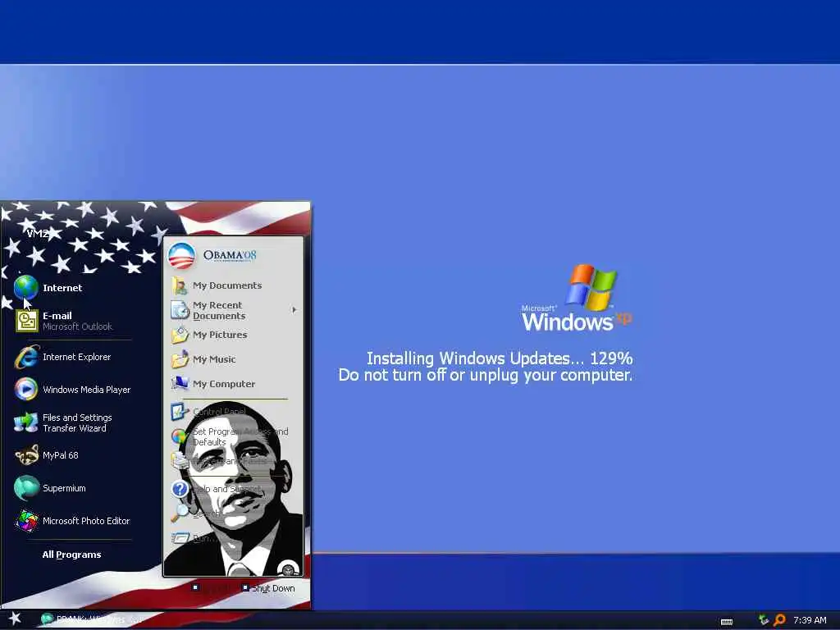Click the 7:39 AM clock
840x630 pixels.
810,620
